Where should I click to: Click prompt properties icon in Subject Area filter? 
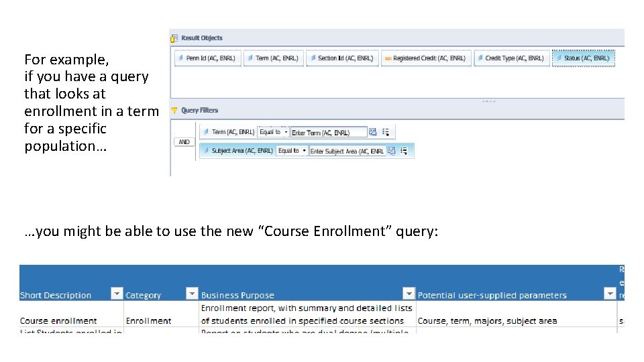click(391, 151)
